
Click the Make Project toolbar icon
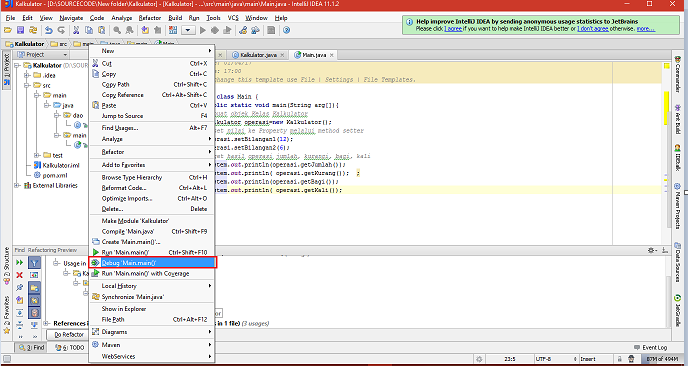pos(172,30)
